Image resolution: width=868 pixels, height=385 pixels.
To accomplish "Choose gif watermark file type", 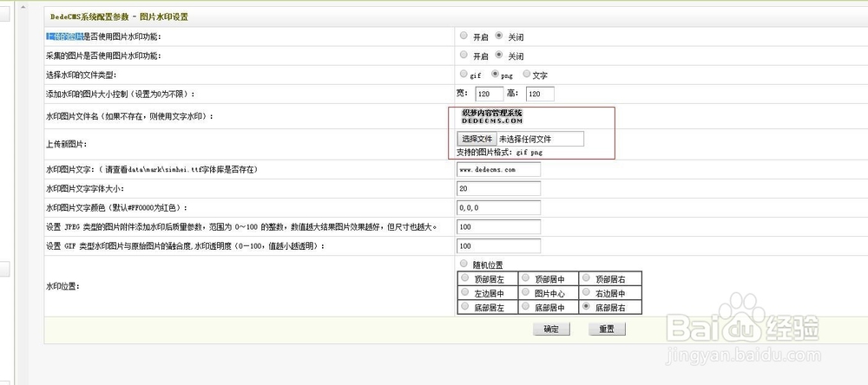I will pyautogui.click(x=464, y=74).
